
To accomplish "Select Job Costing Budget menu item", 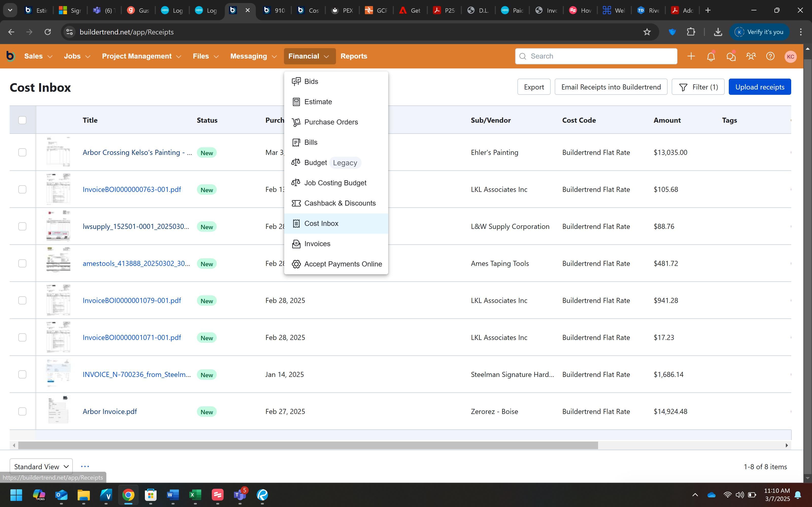I will (x=335, y=183).
